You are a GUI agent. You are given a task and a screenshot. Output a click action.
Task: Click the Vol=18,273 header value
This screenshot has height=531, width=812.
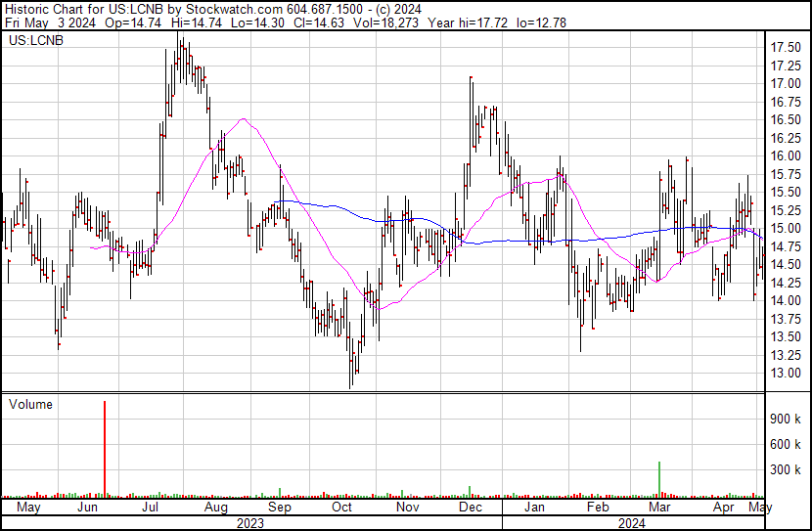pyautogui.click(x=385, y=22)
